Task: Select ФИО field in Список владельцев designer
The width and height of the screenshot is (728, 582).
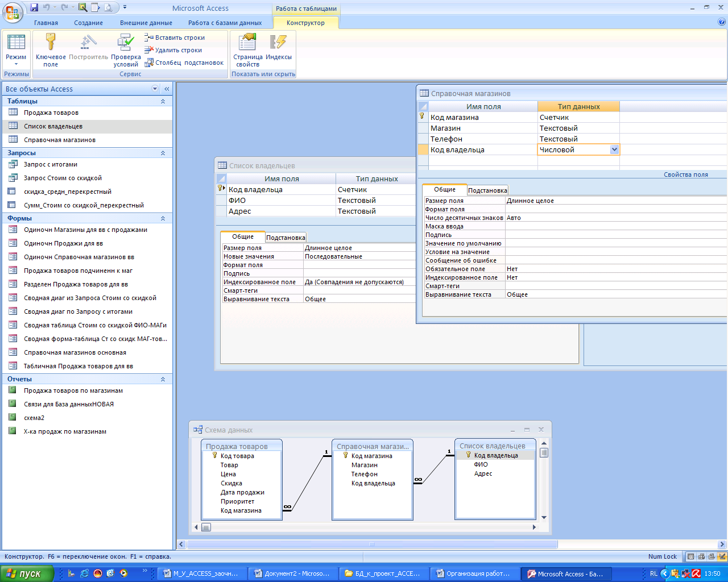Action: (x=282, y=200)
